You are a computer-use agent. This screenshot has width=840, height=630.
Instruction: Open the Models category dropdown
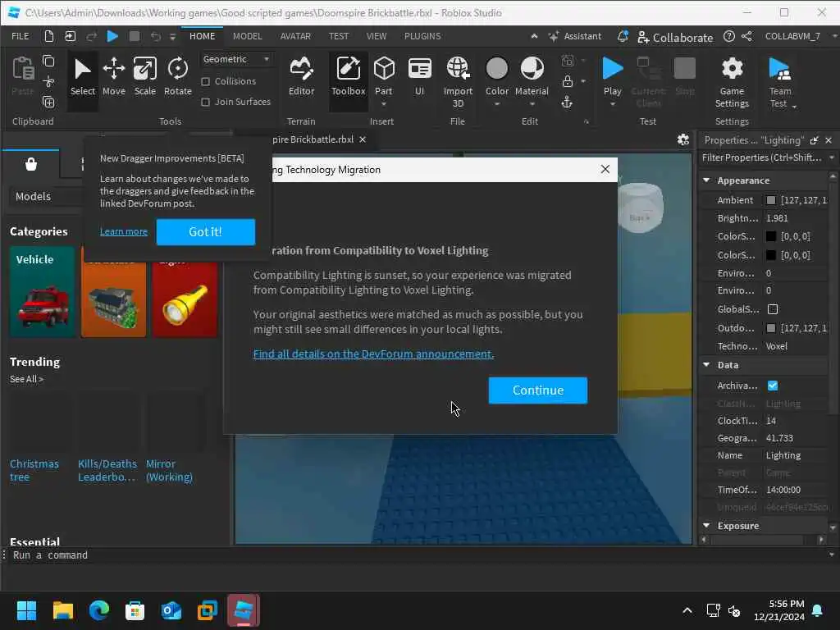click(x=46, y=197)
